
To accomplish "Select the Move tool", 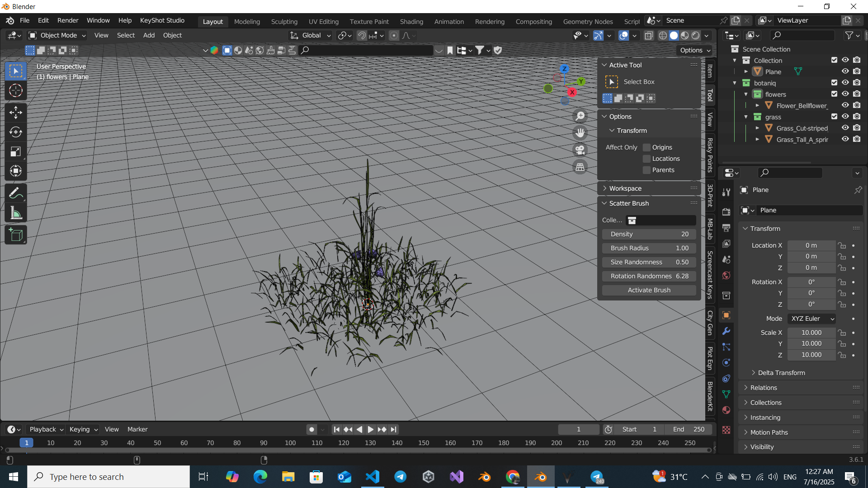I will tap(16, 113).
